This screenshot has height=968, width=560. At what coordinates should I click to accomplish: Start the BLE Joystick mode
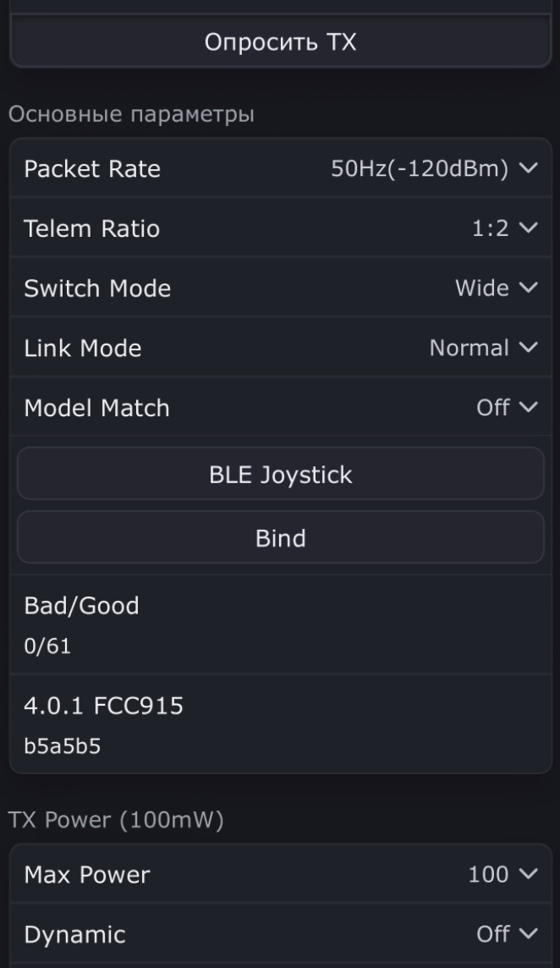pyautogui.click(x=280, y=474)
